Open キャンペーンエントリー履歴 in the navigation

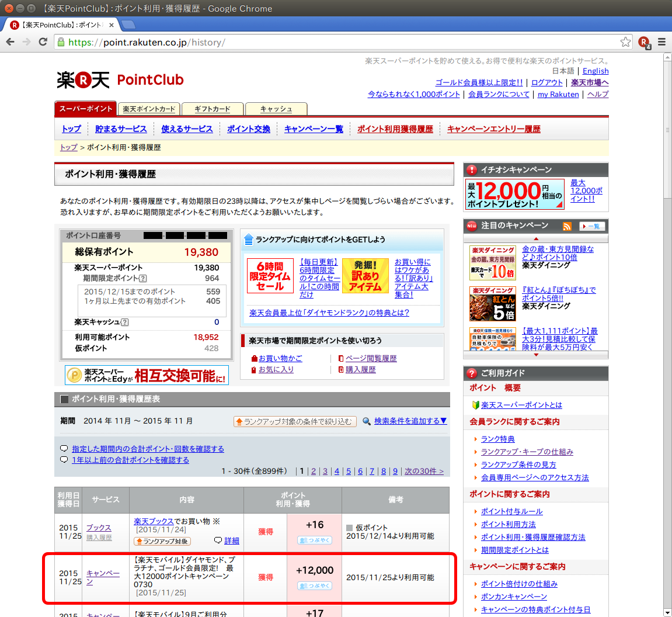[494, 129]
